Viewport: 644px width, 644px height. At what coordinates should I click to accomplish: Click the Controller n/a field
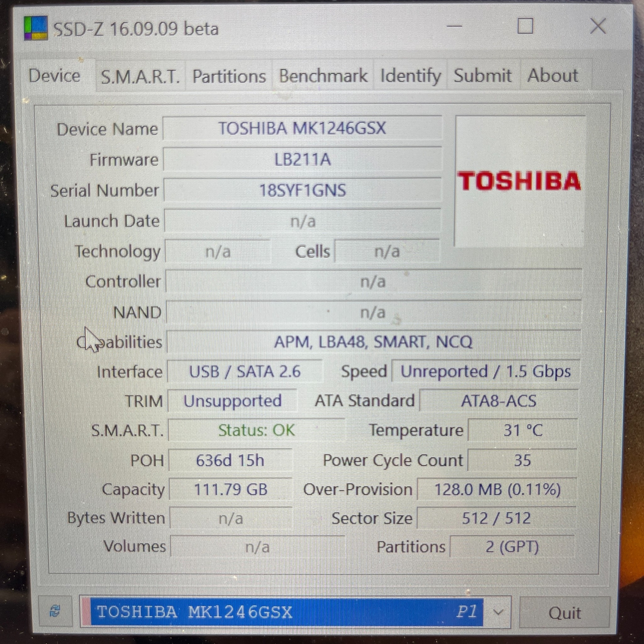tap(373, 281)
